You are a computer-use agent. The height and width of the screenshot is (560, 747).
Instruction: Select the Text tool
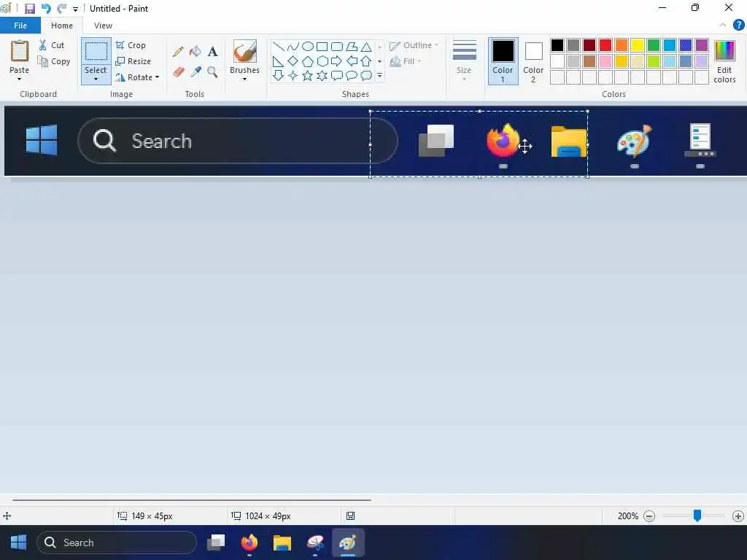[212, 52]
